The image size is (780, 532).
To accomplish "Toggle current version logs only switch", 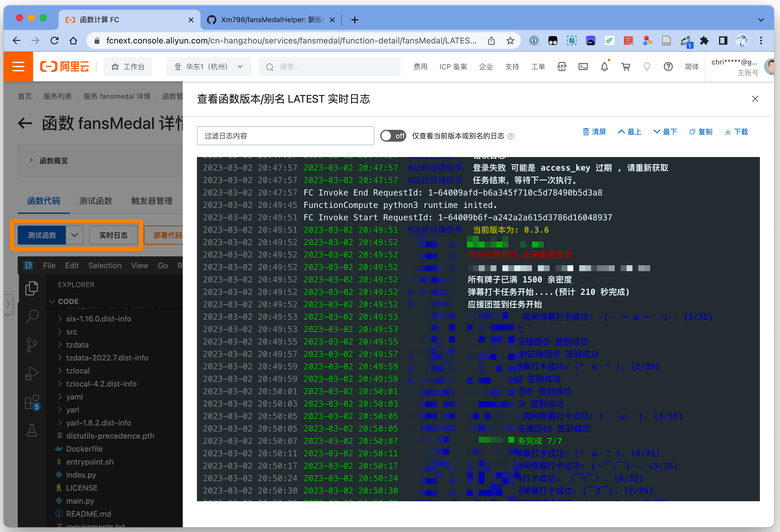I will click(393, 136).
